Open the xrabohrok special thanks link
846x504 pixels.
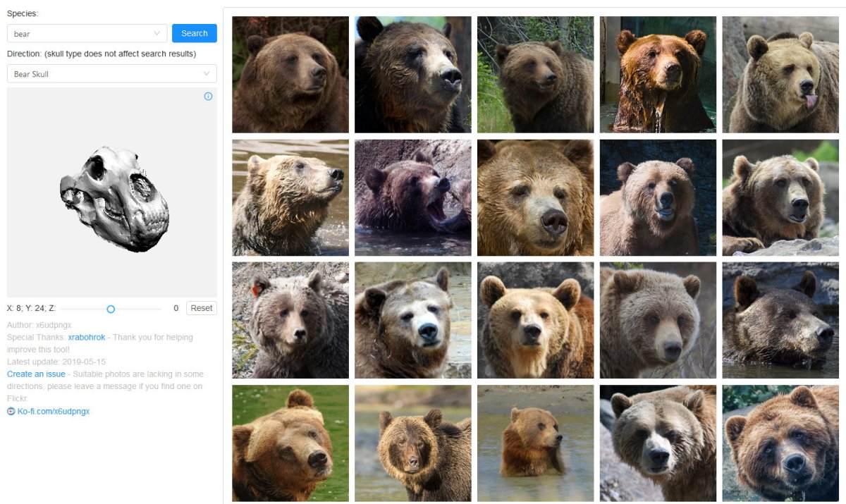(86, 338)
